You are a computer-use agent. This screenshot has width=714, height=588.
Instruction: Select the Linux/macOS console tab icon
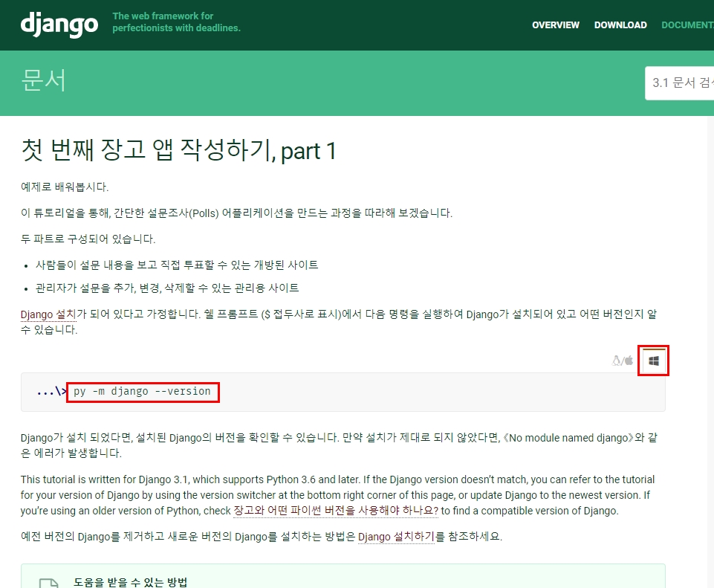(x=623, y=361)
